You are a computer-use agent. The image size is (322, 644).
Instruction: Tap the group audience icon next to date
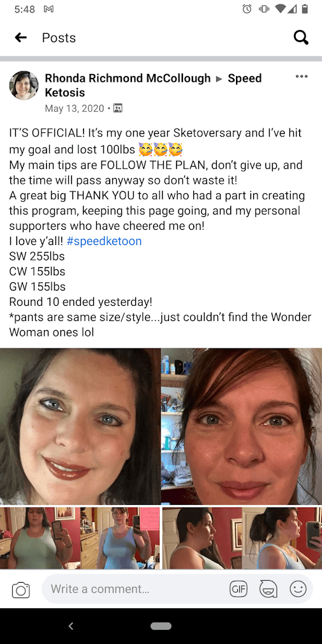tap(117, 109)
